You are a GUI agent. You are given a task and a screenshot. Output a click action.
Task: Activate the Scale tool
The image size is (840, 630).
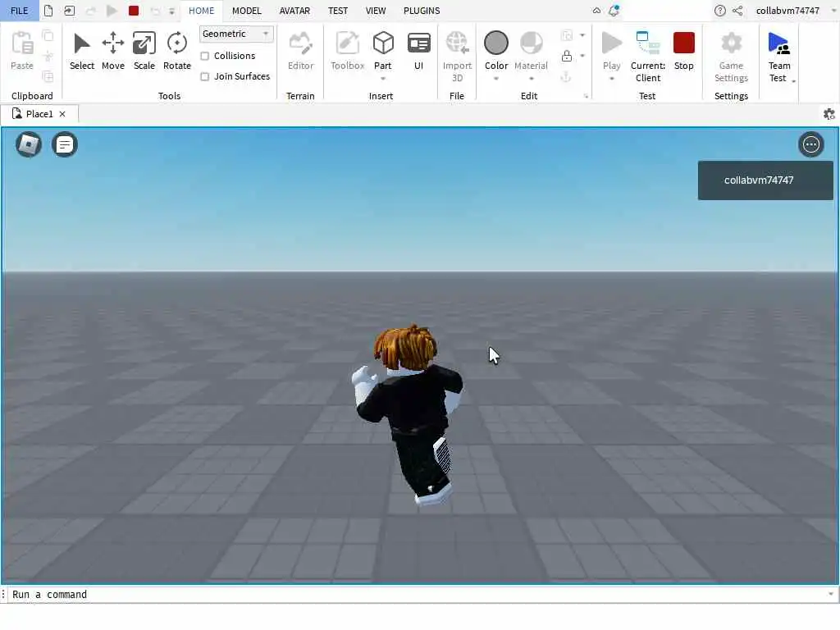(144, 51)
